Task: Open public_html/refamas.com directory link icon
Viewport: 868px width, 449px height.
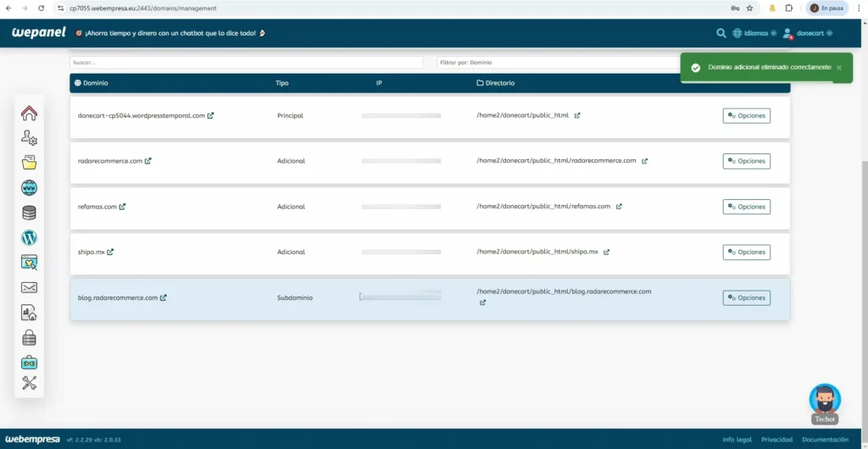Action: (619, 207)
